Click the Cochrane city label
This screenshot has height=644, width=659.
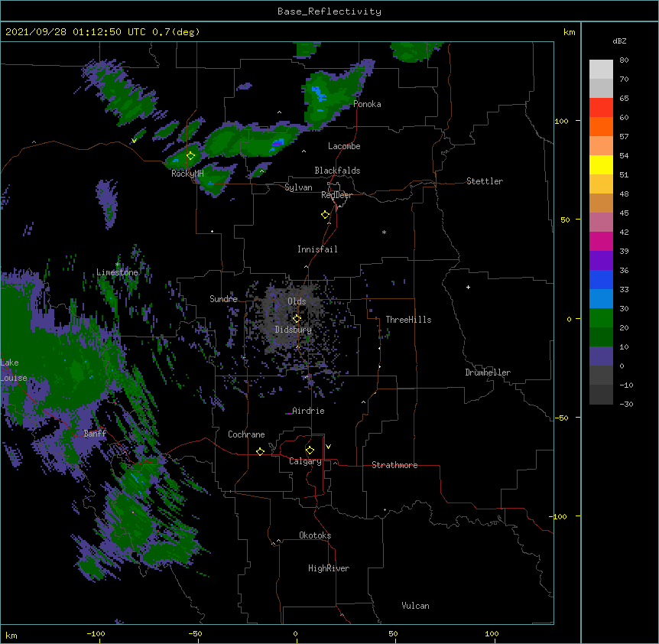(x=246, y=434)
